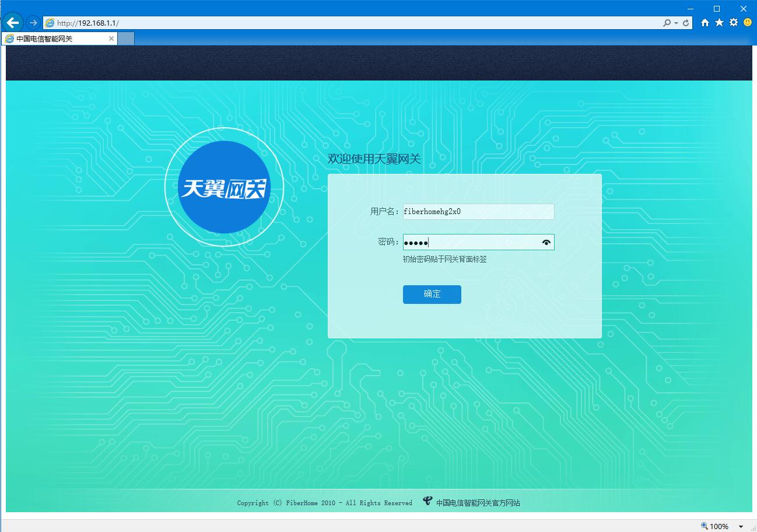The width and height of the screenshot is (757, 532).
Task: Click the address bar search magnifier icon
Action: coord(667,23)
